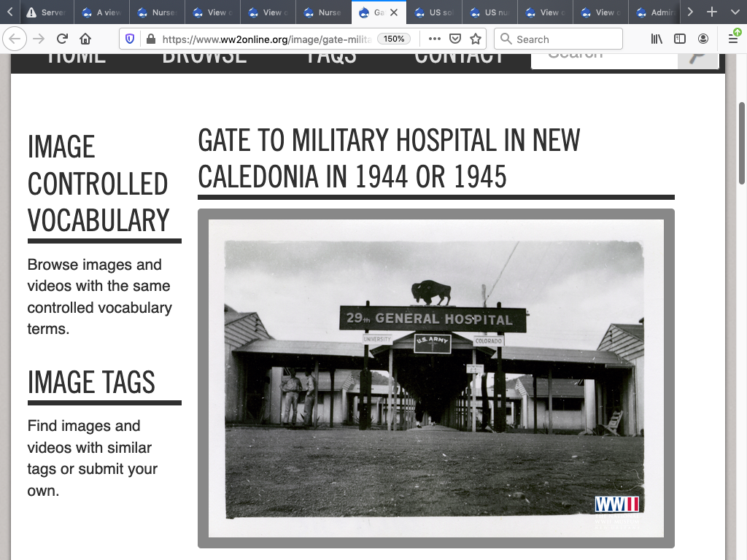Open the Firefox hamburger menu
This screenshot has width=747, height=560.
tap(733, 39)
